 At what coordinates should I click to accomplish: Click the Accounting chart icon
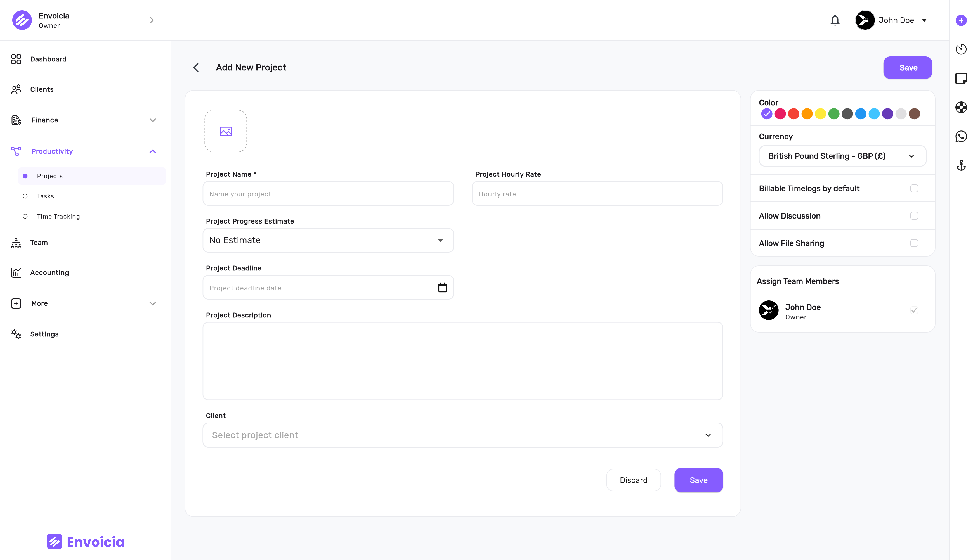[16, 272]
